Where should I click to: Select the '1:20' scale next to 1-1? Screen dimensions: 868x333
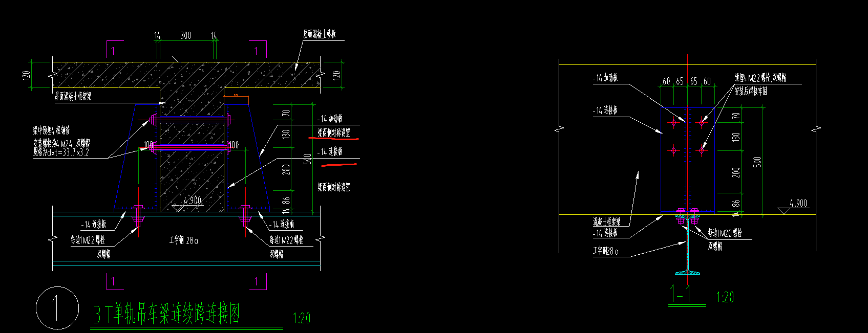725,297
